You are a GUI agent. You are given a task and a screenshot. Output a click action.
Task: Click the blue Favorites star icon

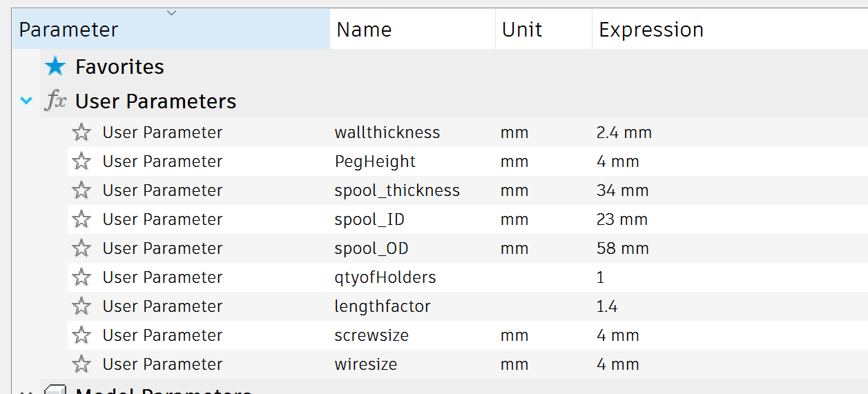[55, 66]
